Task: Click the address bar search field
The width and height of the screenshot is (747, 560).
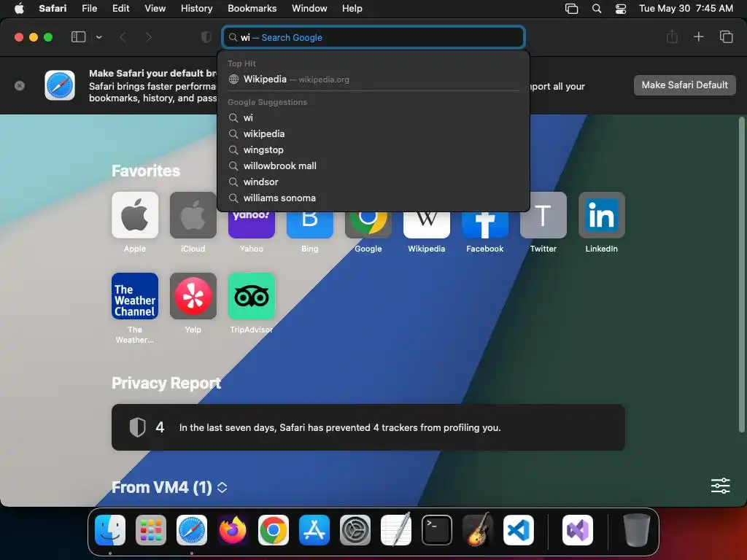Action: point(373,37)
